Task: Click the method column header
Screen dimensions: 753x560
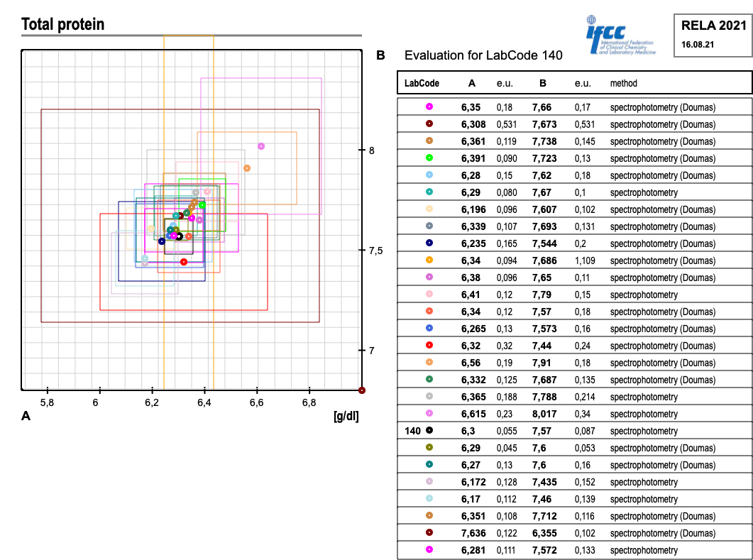Action: (623, 83)
